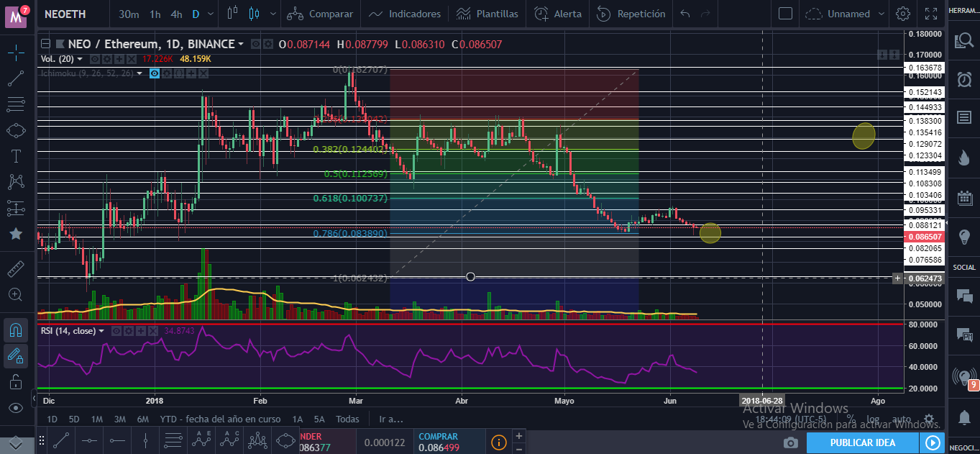
Task: Open the ideas stream broadcast icon
Action: (x=963, y=376)
